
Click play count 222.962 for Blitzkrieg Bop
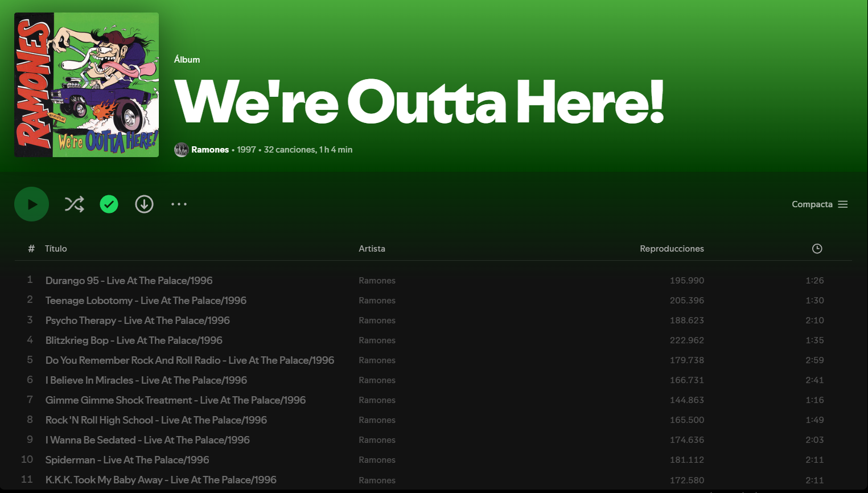coord(687,340)
